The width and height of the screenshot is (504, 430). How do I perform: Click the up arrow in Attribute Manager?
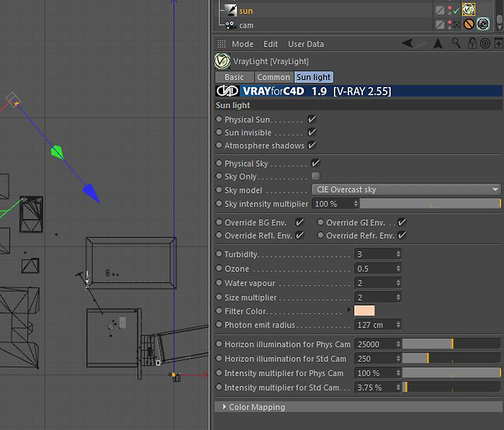click(x=437, y=43)
